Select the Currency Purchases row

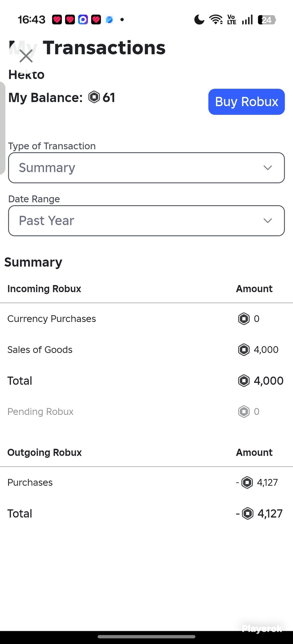coord(146,319)
